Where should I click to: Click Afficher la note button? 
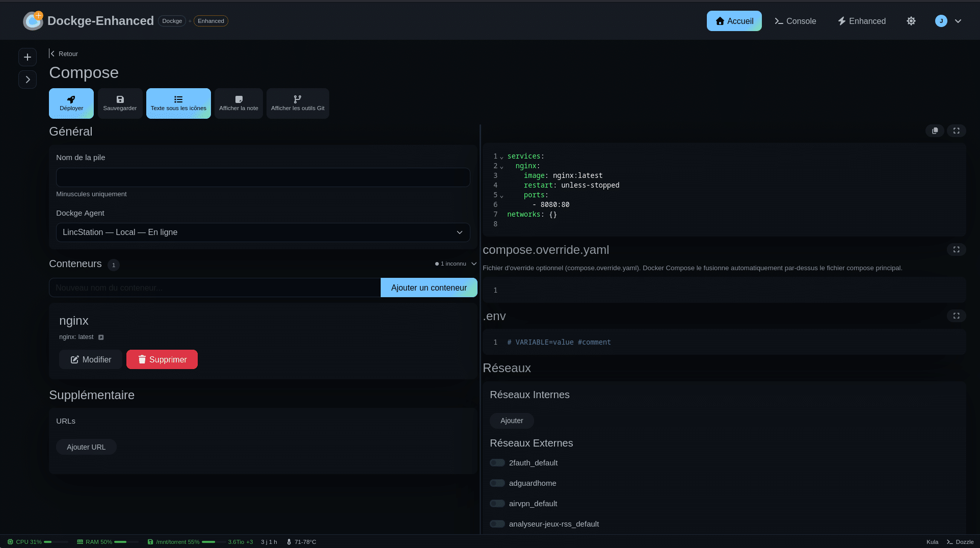coord(239,103)
